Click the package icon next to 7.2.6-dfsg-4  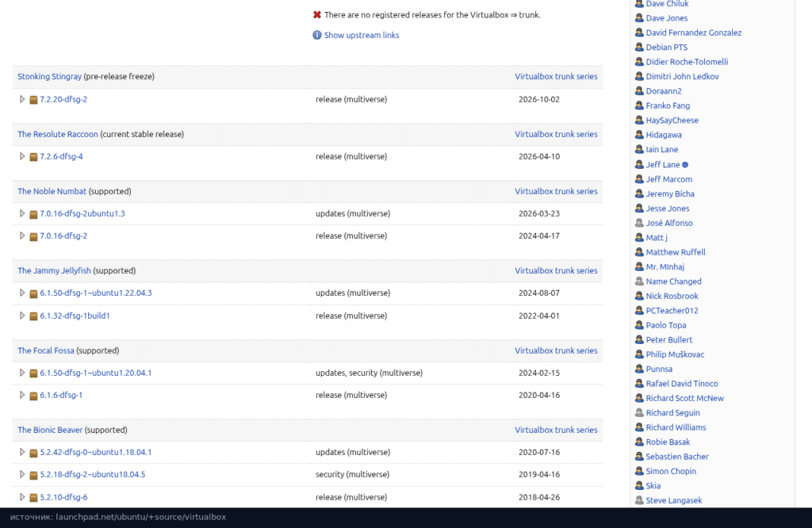click(x=33, y=157)
